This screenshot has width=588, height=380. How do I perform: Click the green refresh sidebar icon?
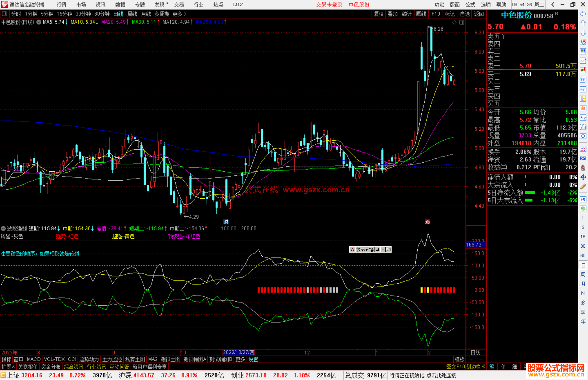coord(583,209)
